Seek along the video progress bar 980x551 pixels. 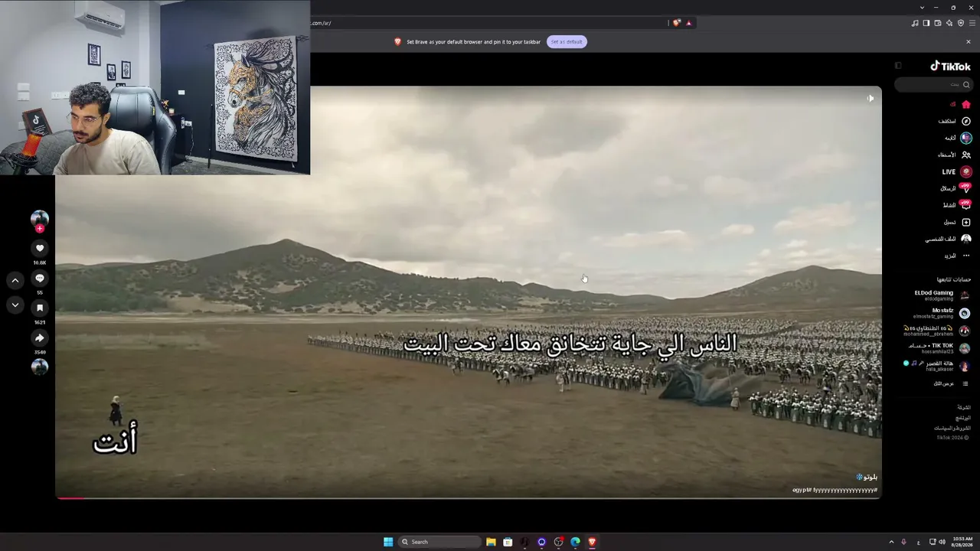tap(469, 497)
